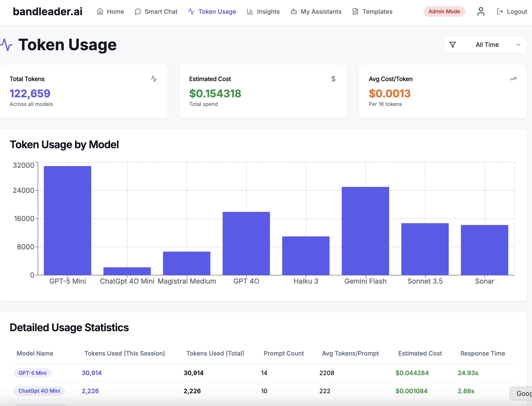The width and height of the screenshot is (532, 406).
Task: Click the pulse icon on Total Tokens card
Action: 154,79
